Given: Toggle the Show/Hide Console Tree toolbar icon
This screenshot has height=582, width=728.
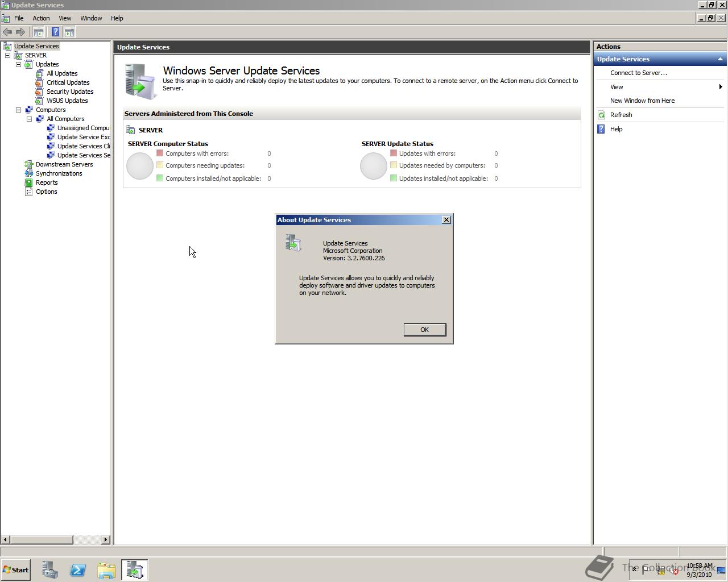Looking at the screenshot, I should tap(39, 32).
